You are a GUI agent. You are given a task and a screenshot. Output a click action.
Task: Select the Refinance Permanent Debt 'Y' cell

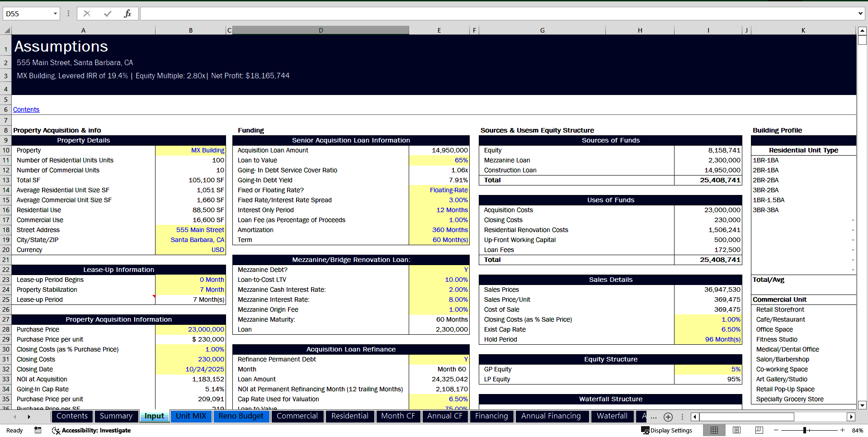439,359
